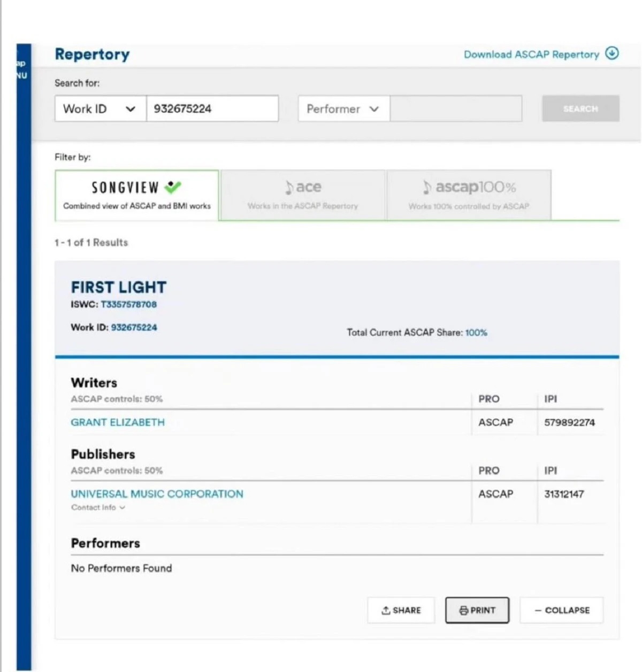642x672 pixels.
Task: Click into the Work ID number field
Action: (x=212, y=109)
